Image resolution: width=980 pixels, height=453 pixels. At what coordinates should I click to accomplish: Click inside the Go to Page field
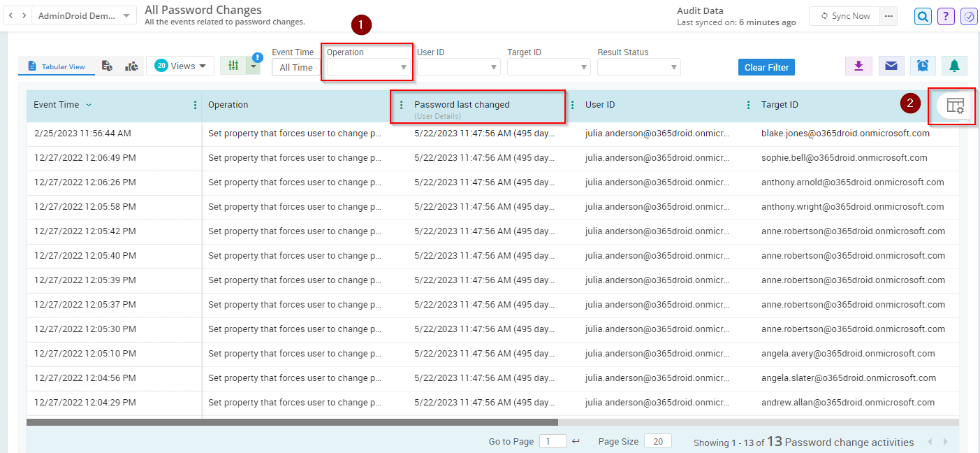coord(552,441)
